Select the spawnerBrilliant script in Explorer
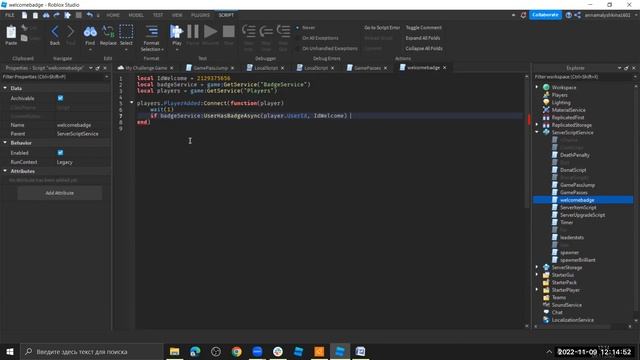 pyautogui.click(x=578, y=260)
